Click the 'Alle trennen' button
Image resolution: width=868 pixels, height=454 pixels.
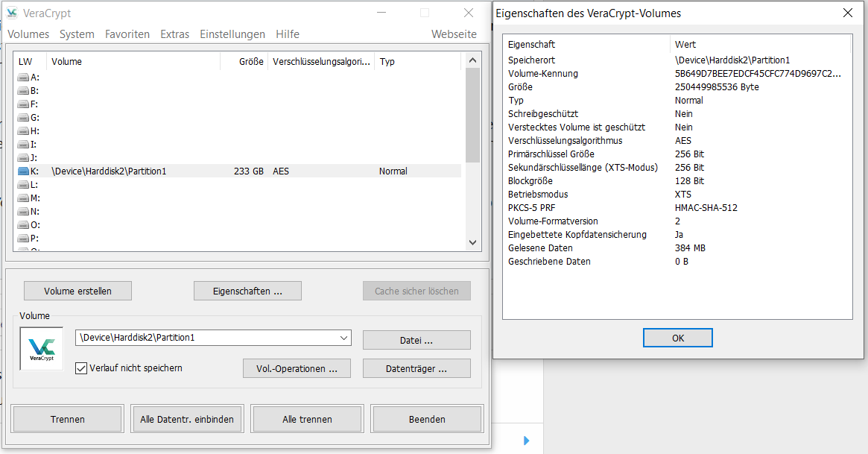[307, 419]
